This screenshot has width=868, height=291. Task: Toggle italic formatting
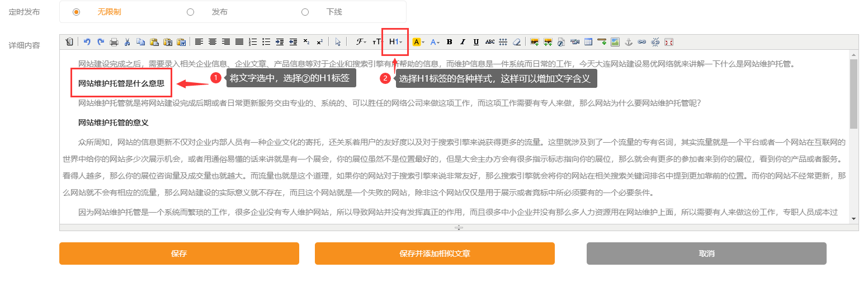[x=463, y=42]
